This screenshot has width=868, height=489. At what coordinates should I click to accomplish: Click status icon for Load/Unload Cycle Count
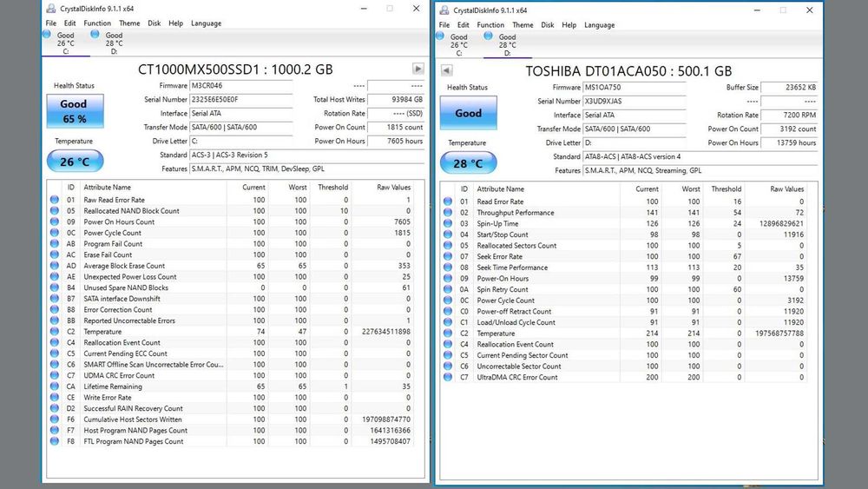point(448,321)
